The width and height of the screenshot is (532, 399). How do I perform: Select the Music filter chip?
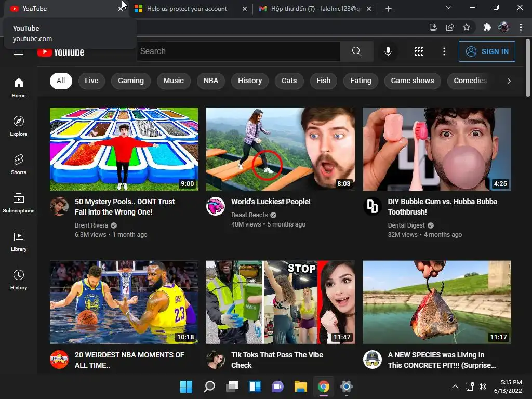click(x=174, y=81)
